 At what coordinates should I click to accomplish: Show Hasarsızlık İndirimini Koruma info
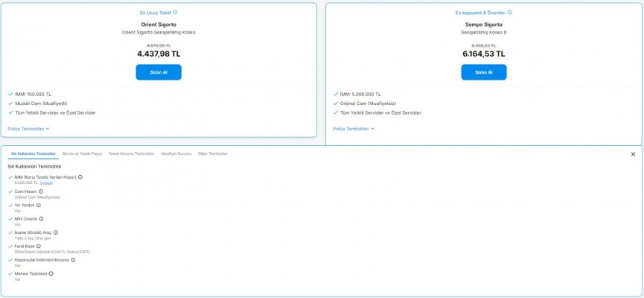coord(73,260)
